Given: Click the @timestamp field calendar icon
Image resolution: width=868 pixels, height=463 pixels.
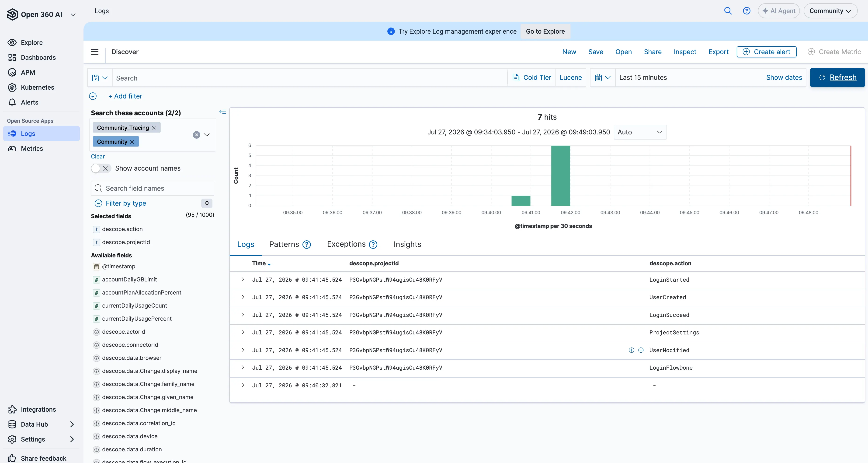Looking at the screenshot, I should pyautogui.click(x=96, y=267).
